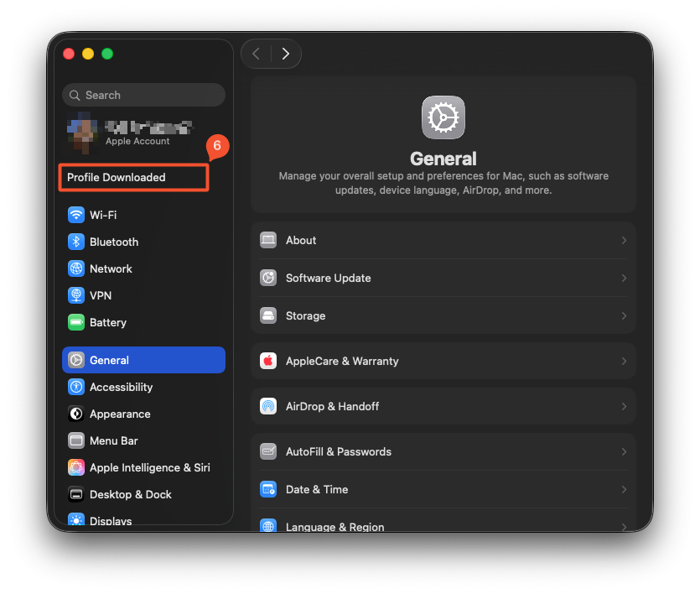Open Software Update settings
This screenshot has width=700, height=594.
pos(443,278)
